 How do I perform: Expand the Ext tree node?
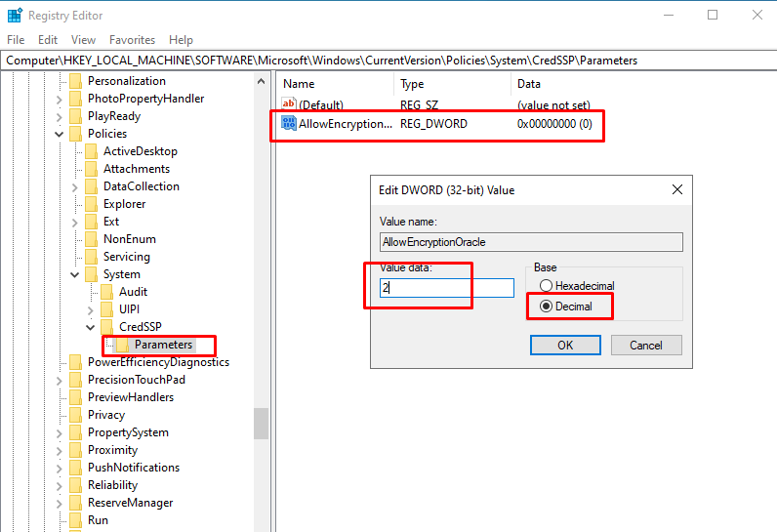(x=75, y=223)
